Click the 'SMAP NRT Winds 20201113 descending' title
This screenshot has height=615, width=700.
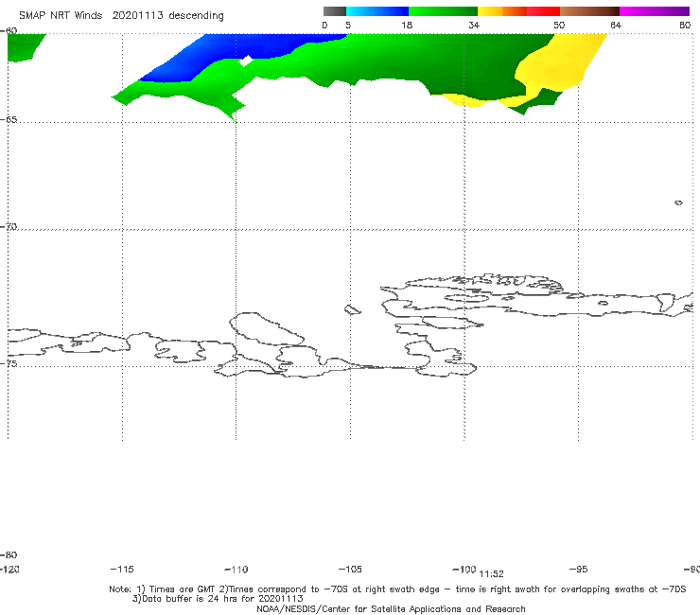pyautogui.click(x=121, y=16)
